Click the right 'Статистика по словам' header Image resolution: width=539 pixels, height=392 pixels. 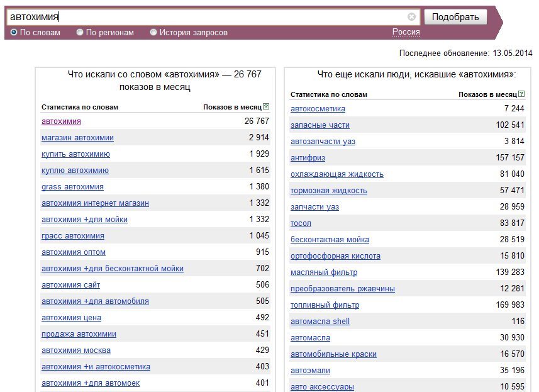click(x=329, y=94)
